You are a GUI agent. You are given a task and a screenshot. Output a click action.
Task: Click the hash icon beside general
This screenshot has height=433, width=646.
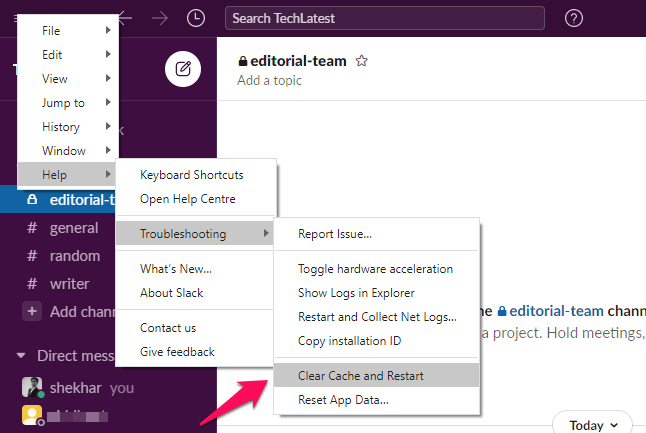(x=32, y=228)
